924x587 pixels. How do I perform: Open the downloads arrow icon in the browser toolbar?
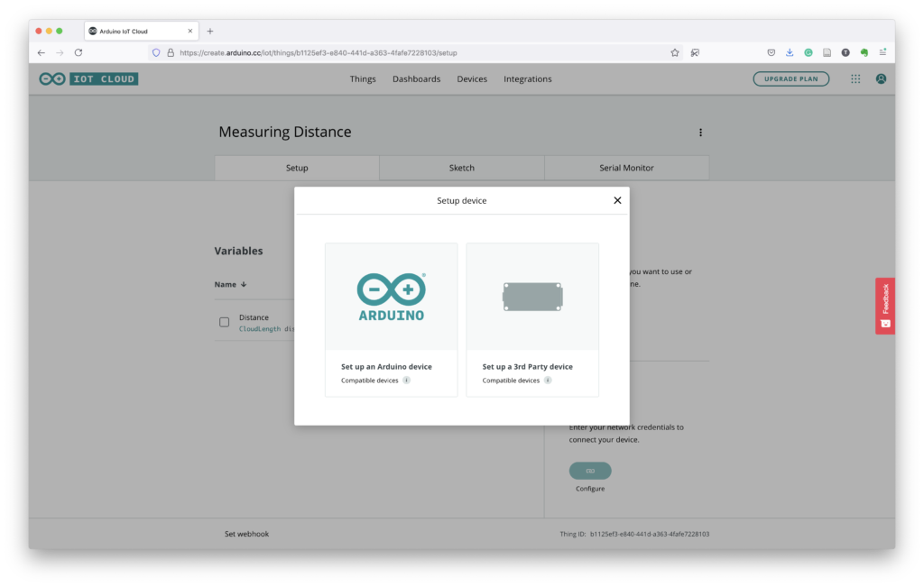pyautogui.click(x=789, y=52)
